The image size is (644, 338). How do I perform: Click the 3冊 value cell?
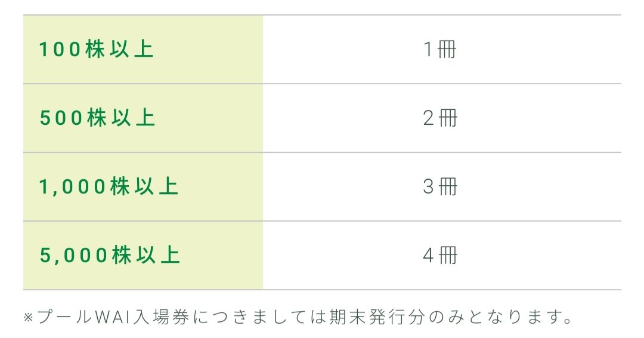442,187
